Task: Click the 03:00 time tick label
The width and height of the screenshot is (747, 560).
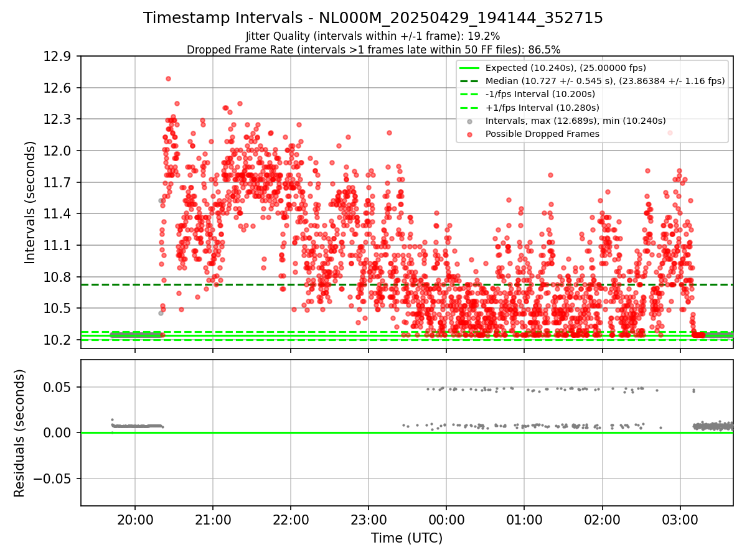Action: coord(680,519)
